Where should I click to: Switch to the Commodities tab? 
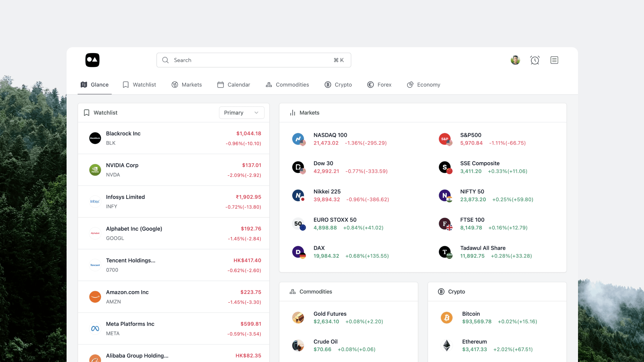click(287, 85)
